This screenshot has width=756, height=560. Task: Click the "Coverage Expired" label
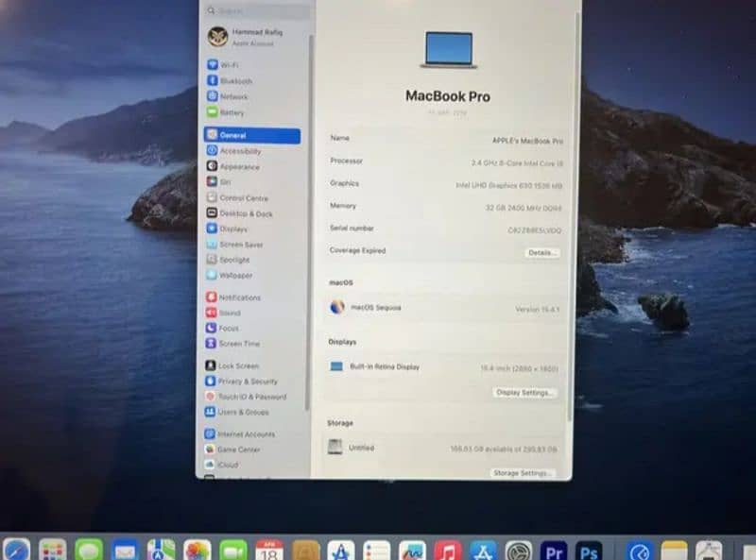[x=357, y=250]
